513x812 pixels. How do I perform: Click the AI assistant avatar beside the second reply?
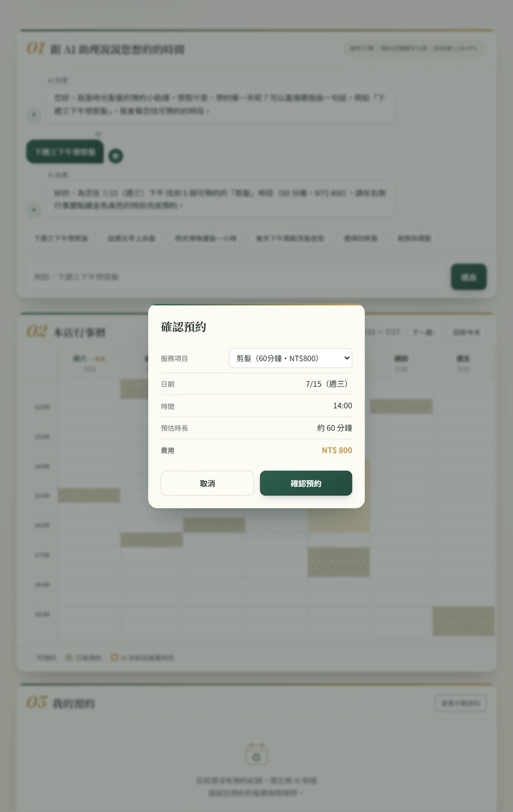click(x=34, y=210)
